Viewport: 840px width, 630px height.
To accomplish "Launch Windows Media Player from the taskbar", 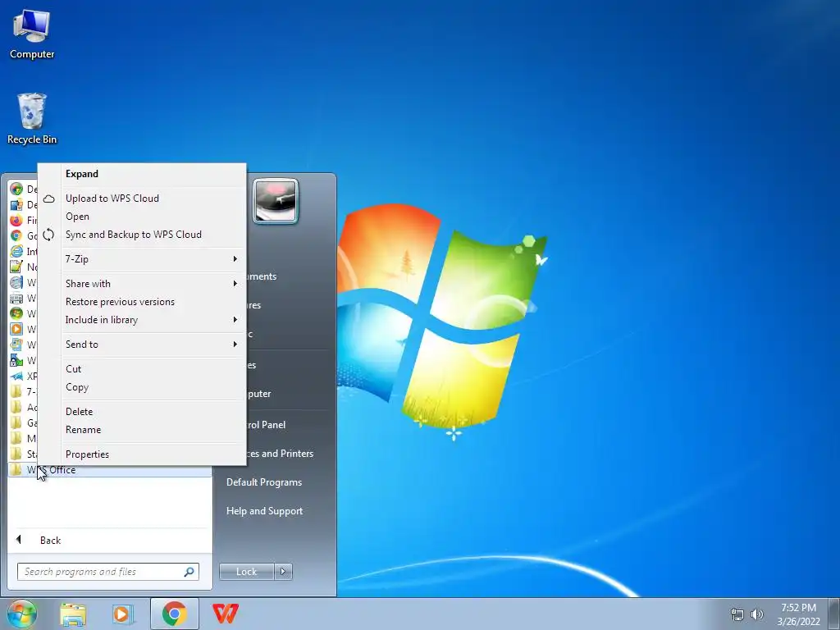I will click(x=123, y=614).
